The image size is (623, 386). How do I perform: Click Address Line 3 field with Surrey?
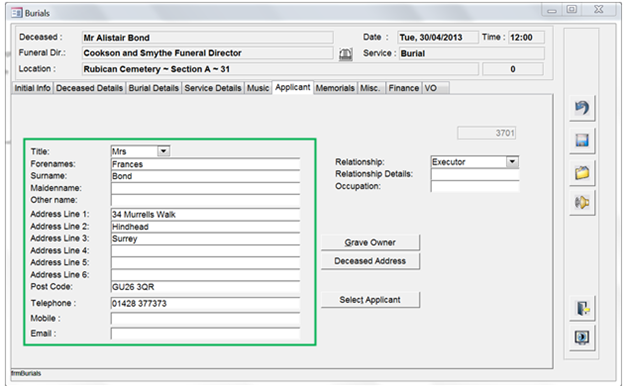205,239
